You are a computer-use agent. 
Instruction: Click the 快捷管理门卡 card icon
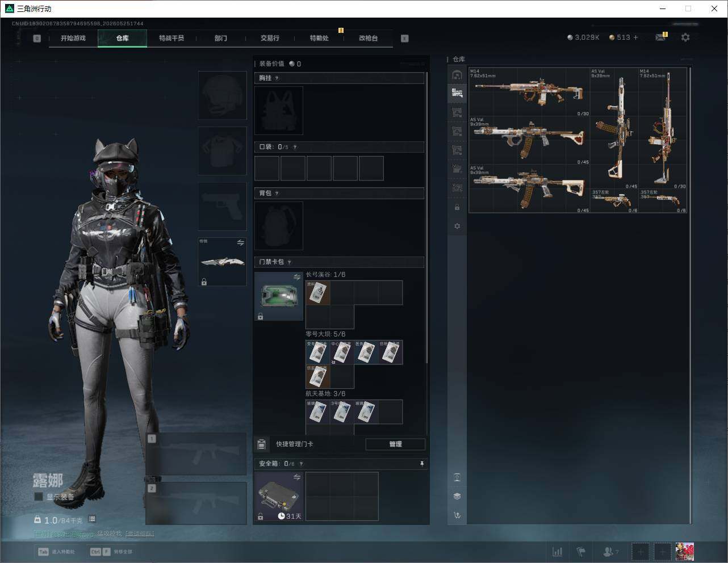(262, 444)
